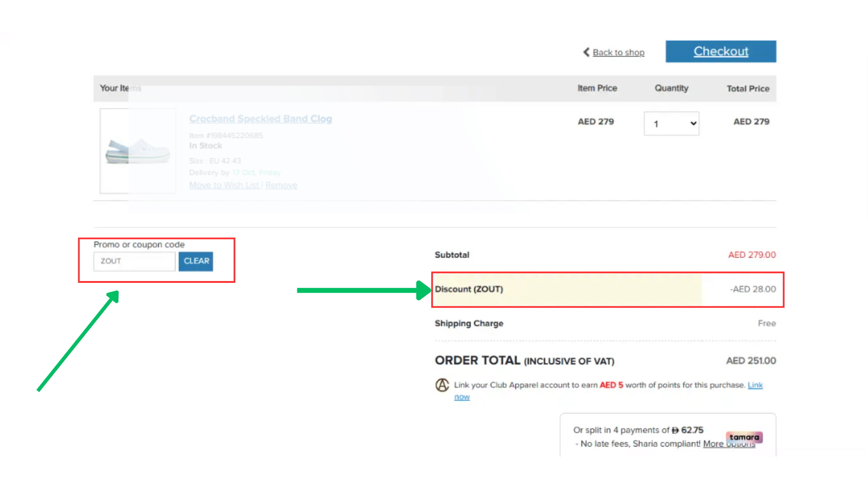Click the back chevron beside Back to shop

[x=586, y=52]
